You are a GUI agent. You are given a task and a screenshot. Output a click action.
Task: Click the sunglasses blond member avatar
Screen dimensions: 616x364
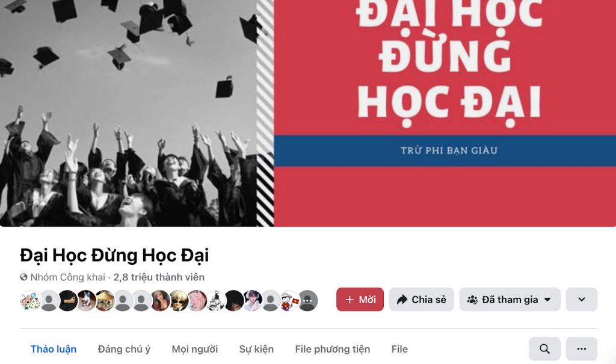click(x=178, y=301)
